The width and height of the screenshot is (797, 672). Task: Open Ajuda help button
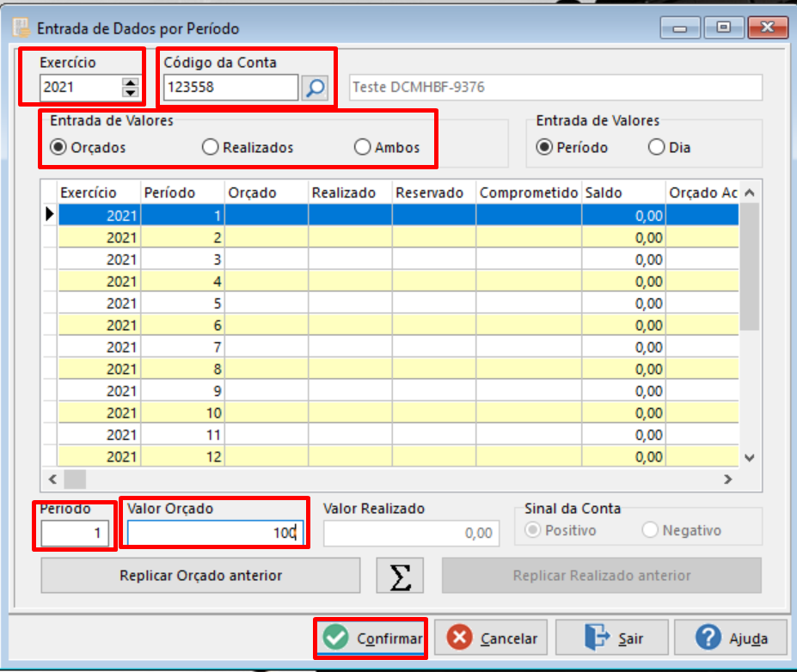[731, 638]
